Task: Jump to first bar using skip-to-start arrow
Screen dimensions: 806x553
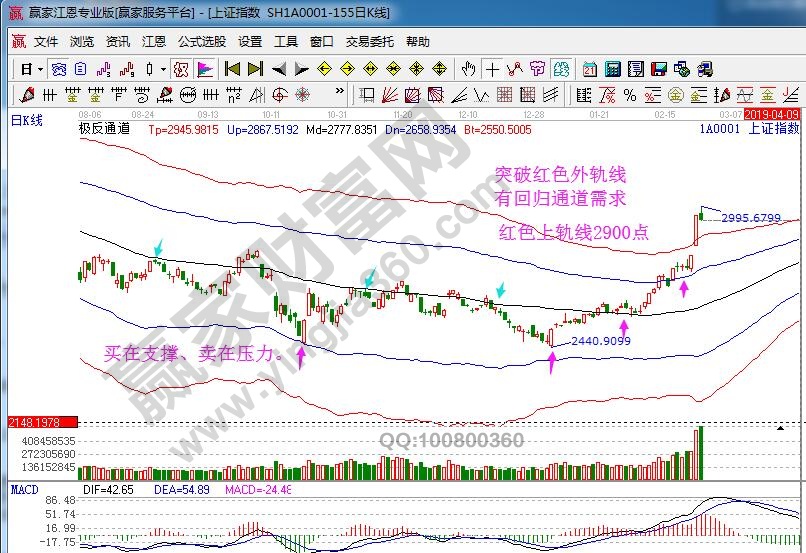Action: coord(232,69)
